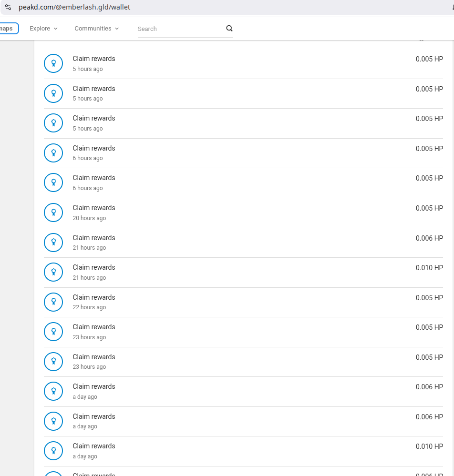The width and height of the screenshot is (454, 476).
Task: Click badge icon of the lower 23 hours ago row
Action: coord(53,362)
